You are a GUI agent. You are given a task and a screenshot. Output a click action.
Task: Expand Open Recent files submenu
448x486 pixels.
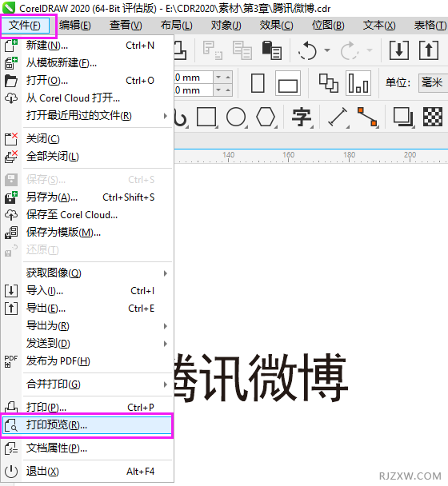point(166,116)
